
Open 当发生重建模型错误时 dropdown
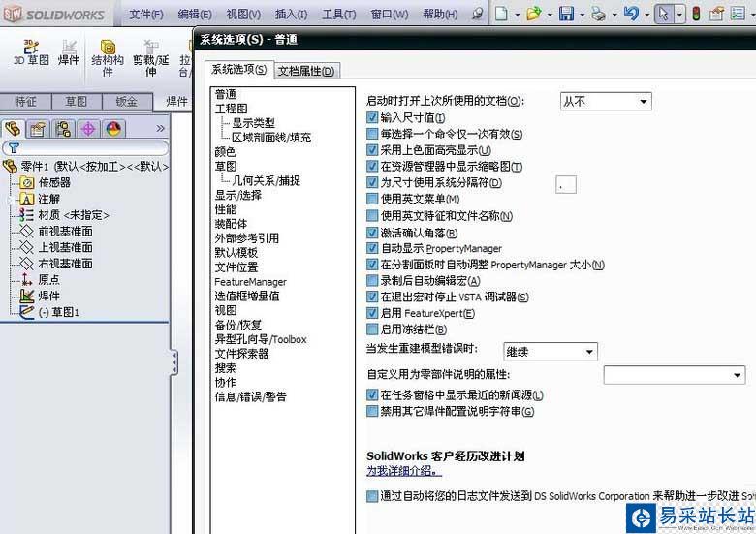[551, 352]
